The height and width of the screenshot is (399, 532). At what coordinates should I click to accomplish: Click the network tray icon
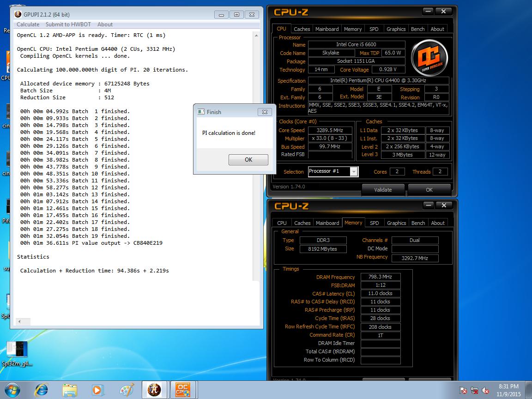pyautogui.click(x=474, y=391)
